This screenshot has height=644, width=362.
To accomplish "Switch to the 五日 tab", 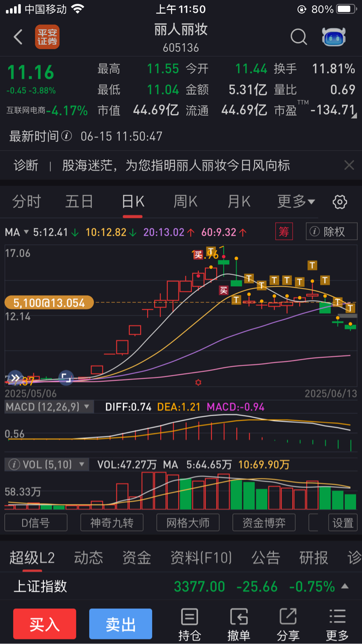I will point(79,202).
